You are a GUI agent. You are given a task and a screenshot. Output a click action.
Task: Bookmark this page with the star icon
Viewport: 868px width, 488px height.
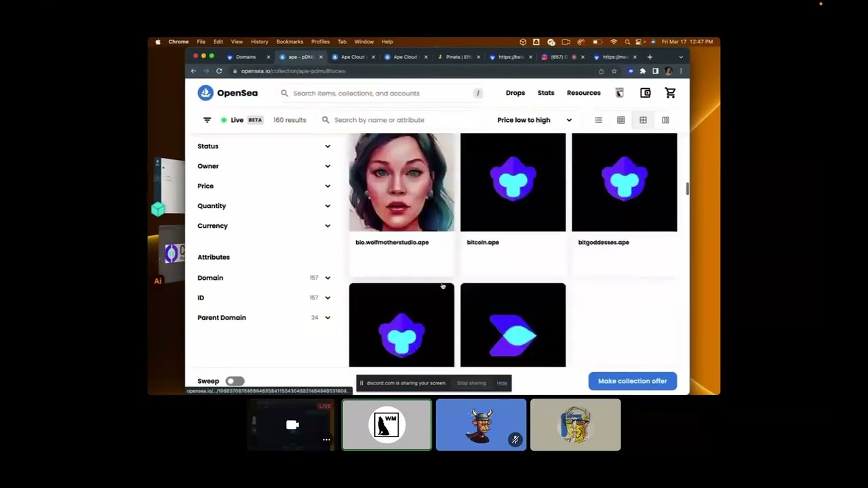[614, 71]
